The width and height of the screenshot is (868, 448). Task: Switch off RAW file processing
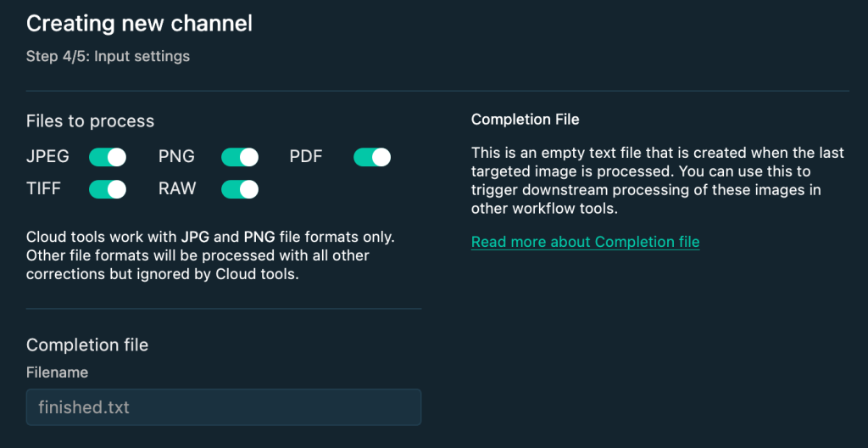240,189
